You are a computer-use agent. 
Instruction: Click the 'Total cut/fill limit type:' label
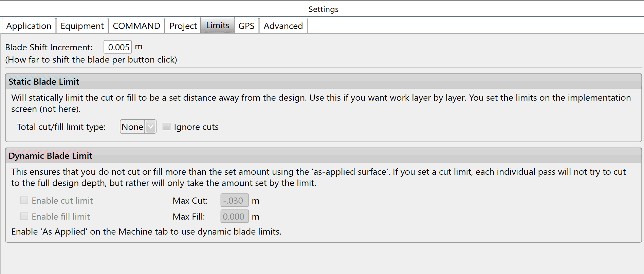point(61,127)
